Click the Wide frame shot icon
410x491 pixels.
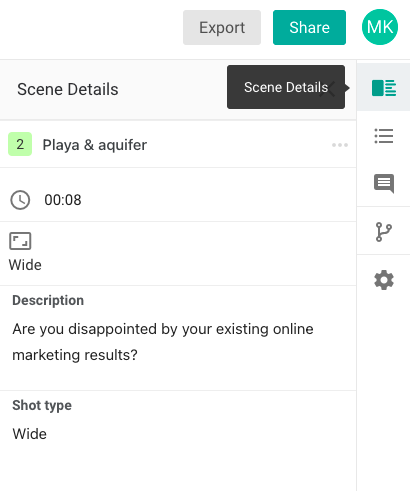pyautogui.click(x=20, y=241)
